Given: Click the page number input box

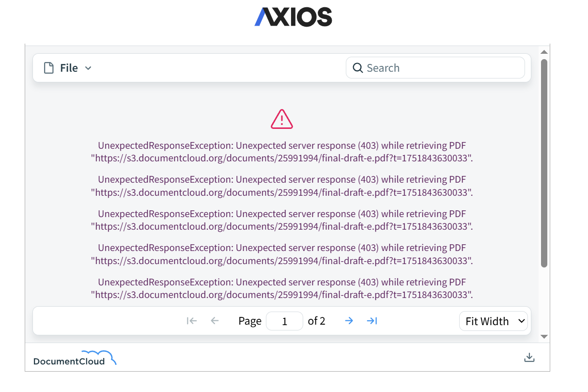Looking at the screenshot, I should [285, 321].
